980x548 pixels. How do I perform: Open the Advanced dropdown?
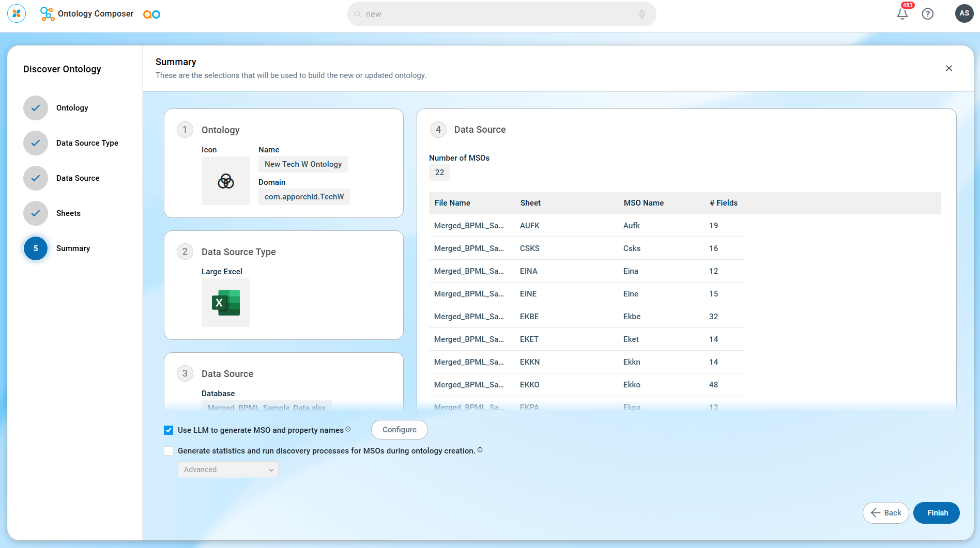[x=228, y=469]
